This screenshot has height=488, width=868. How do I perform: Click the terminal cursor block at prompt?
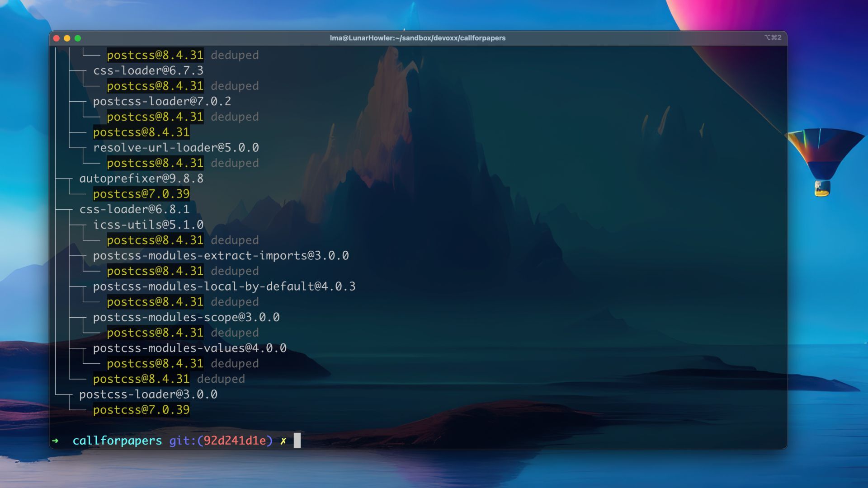297,441
